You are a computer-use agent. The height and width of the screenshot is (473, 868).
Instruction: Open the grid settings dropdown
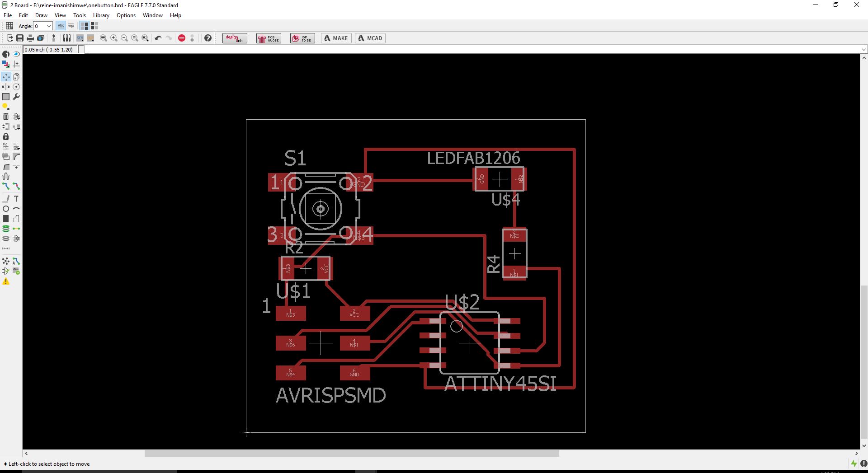[9, 26]
